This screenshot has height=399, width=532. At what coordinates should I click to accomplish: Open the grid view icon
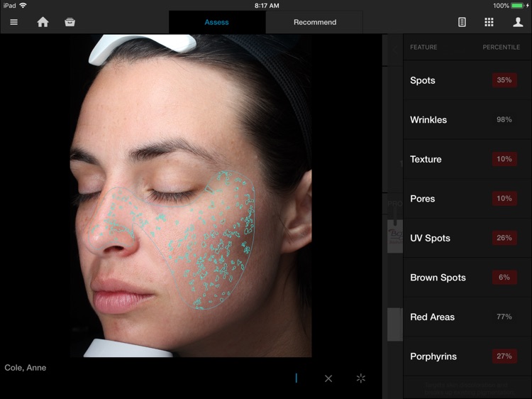coord(489,22)
